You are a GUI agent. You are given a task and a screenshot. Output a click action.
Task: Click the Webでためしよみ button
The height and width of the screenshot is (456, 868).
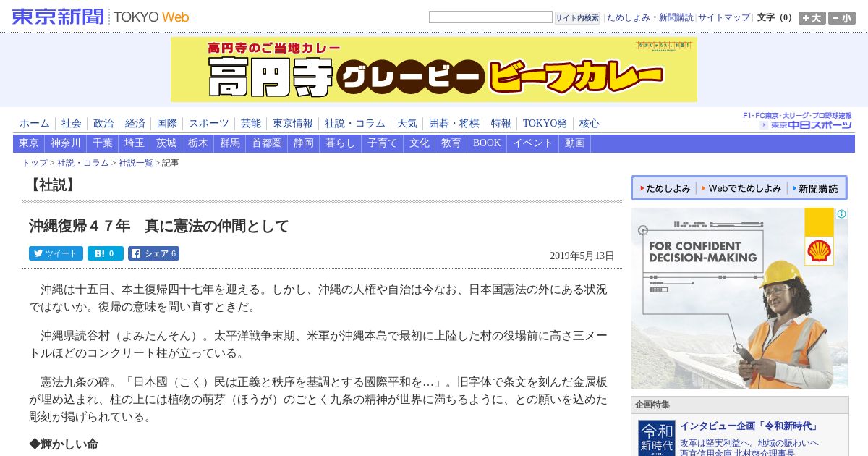[741, 188]
